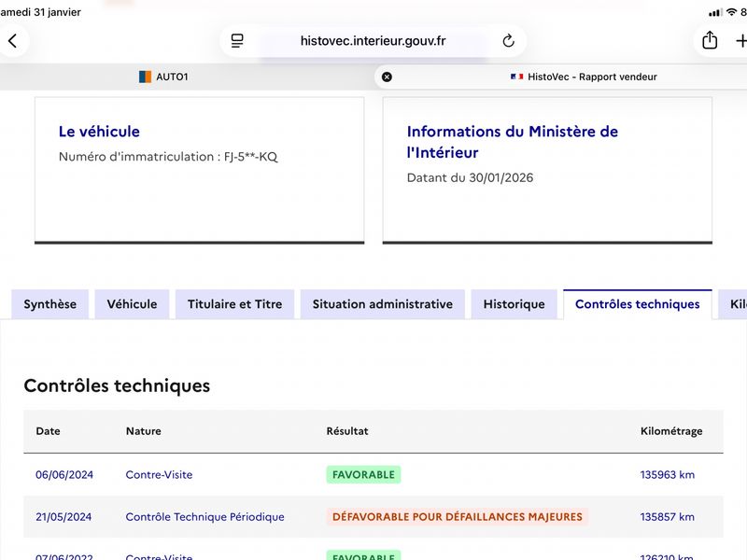This screenshot has width=747, height=560.
Task: Tap the histovec.interieur.gouv.fr address field
Action: pos(373,41)
